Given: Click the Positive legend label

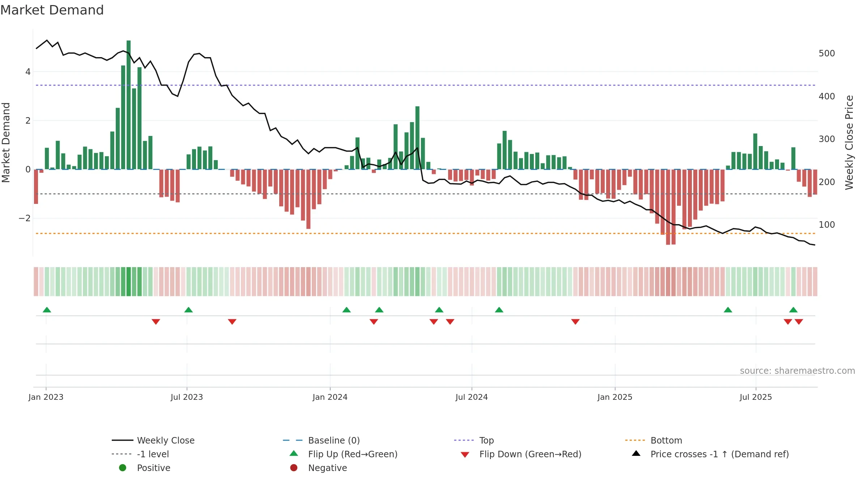Looking at the screenshot, I should [x=153, y=468].
